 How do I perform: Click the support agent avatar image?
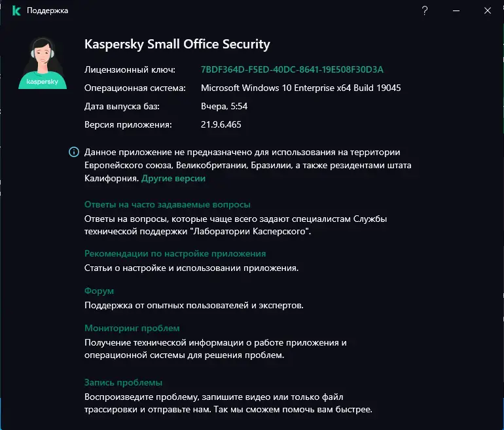(x=43, y=63)
